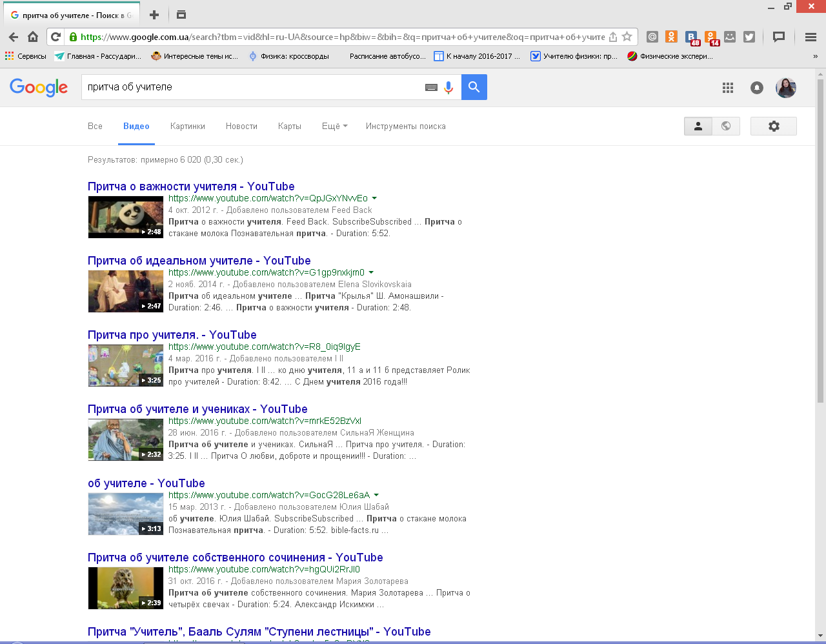Open bookmark Интересные темы ис...

(x=195, y=56)
